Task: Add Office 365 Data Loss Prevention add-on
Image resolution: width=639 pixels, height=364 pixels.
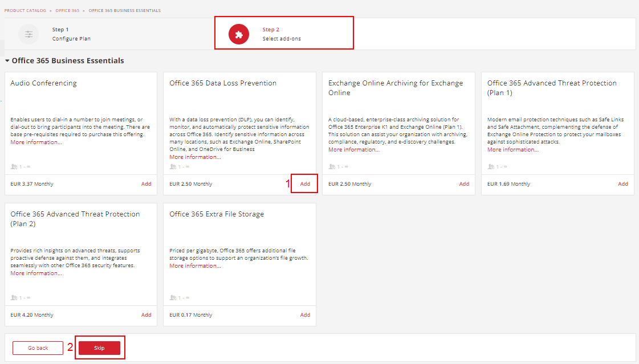Action: click(305, 184)
